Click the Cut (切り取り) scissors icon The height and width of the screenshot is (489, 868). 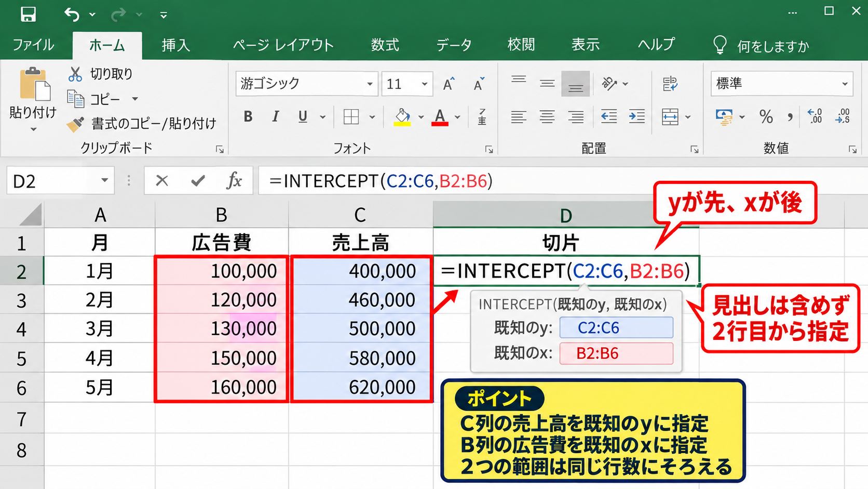click(x=75, y=74)
